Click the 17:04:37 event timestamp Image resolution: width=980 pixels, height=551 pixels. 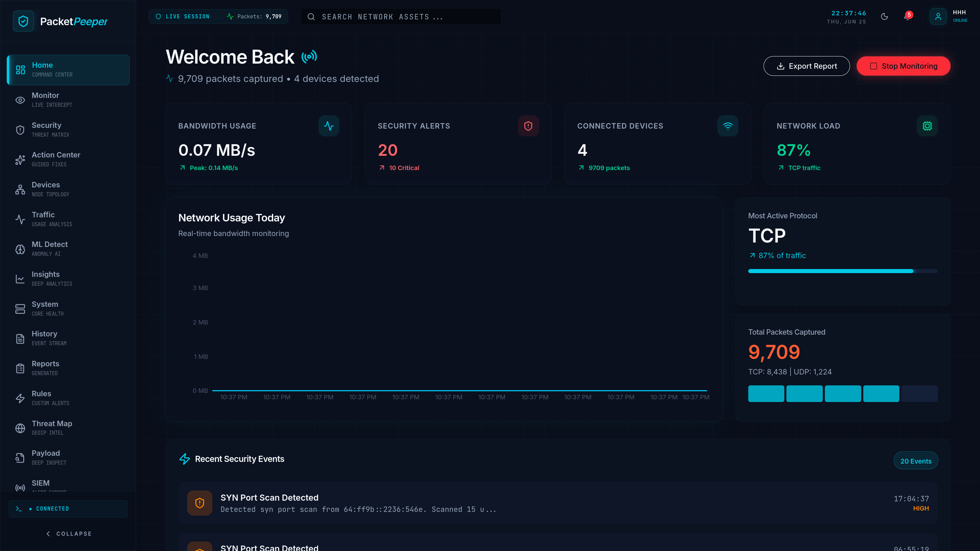[911, 499]
